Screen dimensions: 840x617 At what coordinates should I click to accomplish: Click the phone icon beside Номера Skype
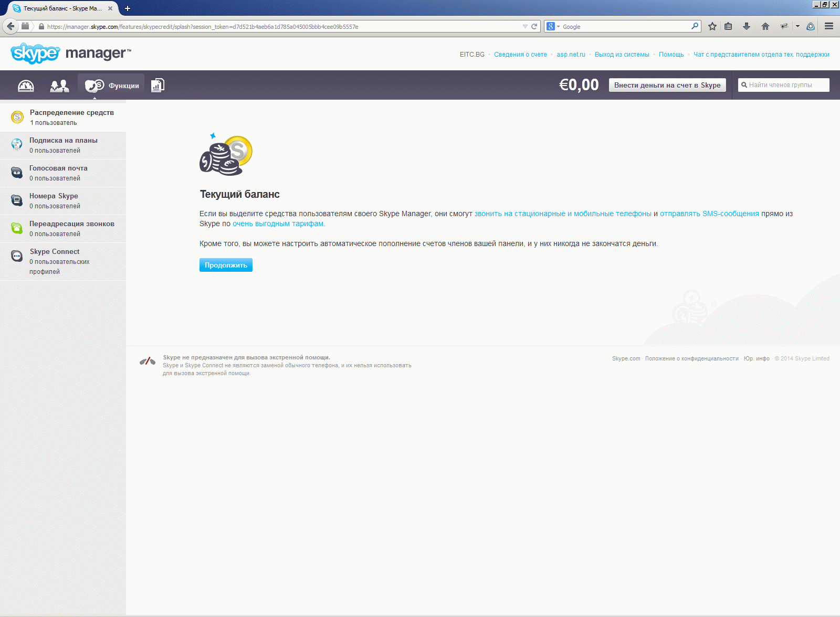[17, 200]
